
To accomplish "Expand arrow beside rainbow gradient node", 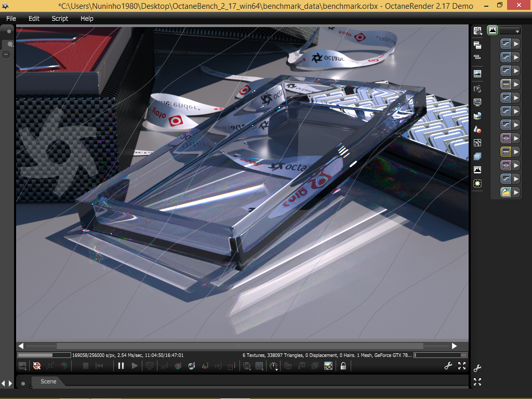I will pyautogui.click(x=516, y=192).
